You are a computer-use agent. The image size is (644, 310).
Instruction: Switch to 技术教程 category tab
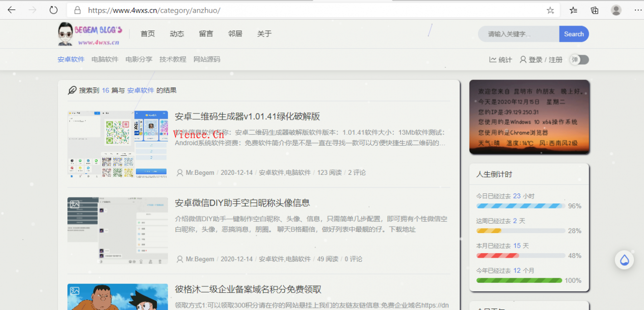coord(173,59)
